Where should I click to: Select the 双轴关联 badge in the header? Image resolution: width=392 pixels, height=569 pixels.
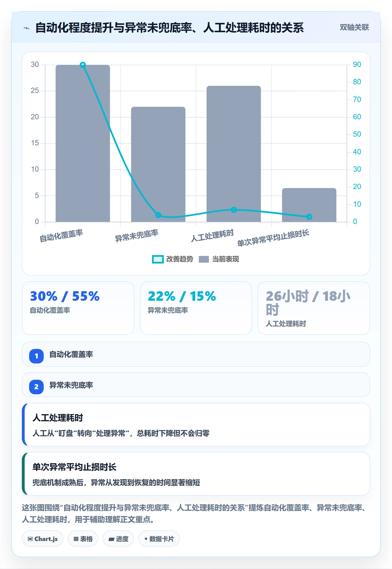(x=354, y=27)
